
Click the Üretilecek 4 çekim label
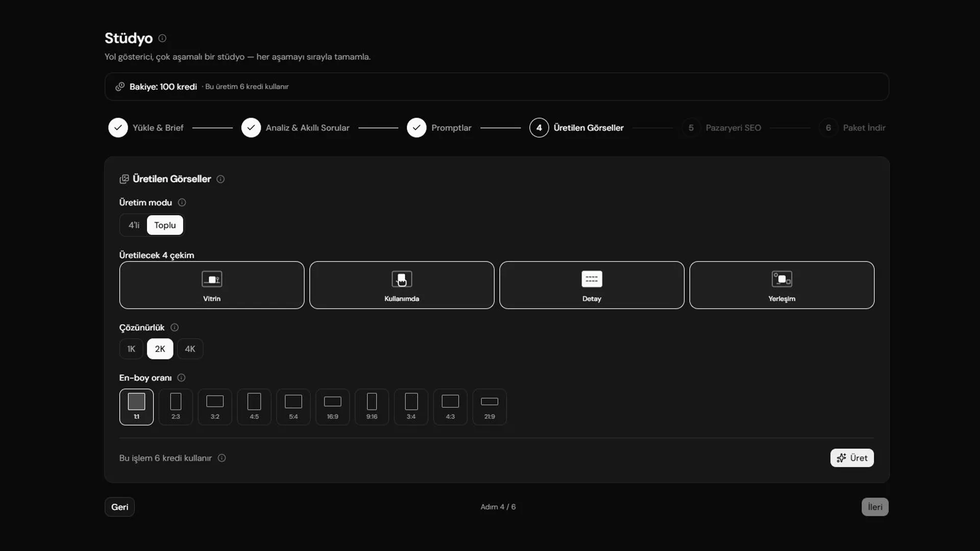(x=157, y=255)
